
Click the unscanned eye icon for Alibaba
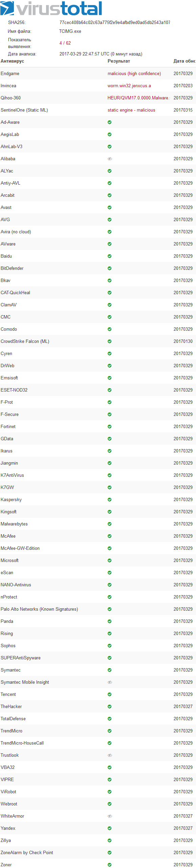(x=110, y=159)
